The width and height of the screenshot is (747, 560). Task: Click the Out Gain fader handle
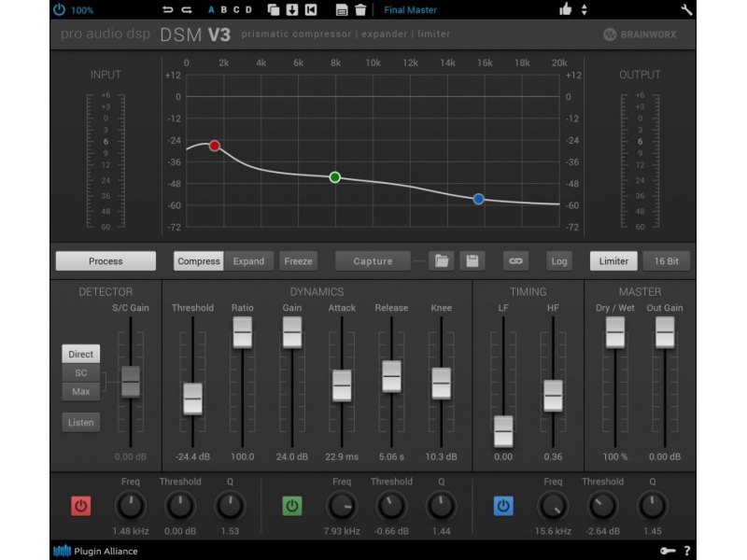pos(665,332)
